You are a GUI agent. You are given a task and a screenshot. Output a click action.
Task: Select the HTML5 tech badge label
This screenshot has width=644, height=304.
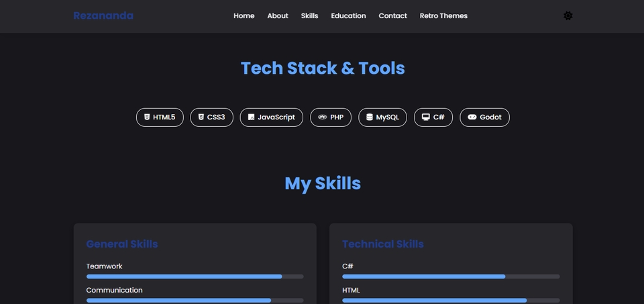(x=164, y=117)
